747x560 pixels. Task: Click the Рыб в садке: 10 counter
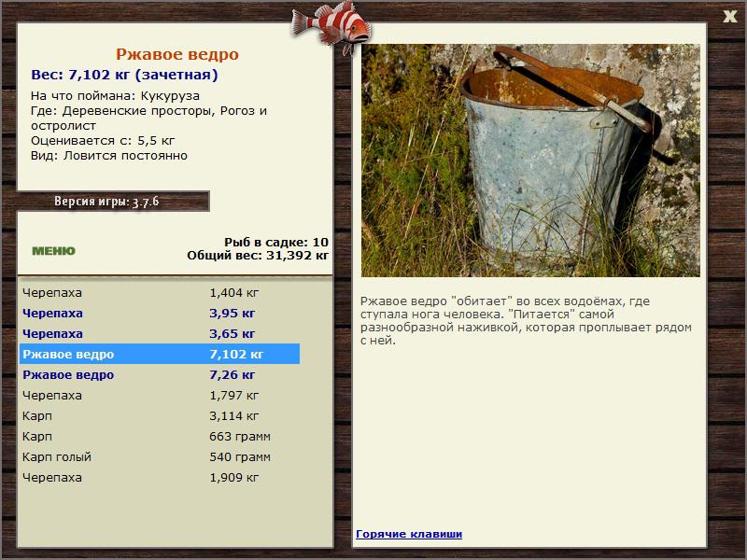(275, 242)
